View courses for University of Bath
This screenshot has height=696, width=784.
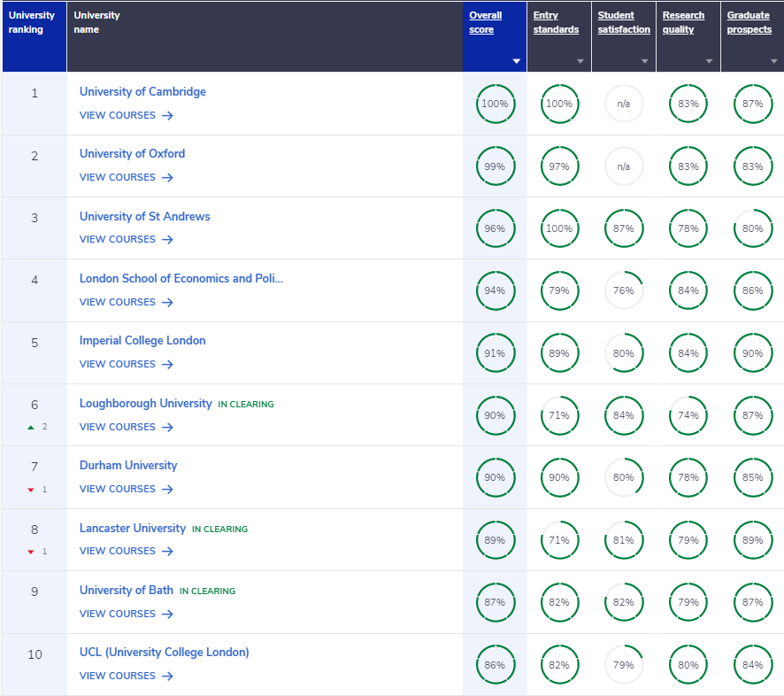[126, 614]
